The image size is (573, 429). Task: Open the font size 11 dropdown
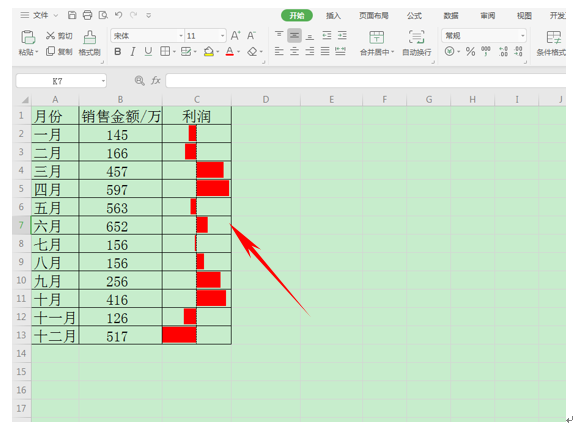click(222, 36)
